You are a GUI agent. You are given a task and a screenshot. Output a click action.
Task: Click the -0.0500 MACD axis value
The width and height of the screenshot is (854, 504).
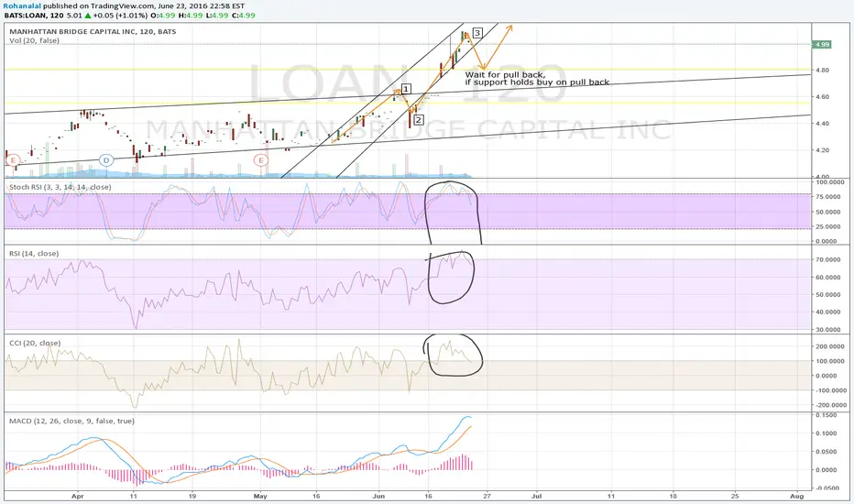(x=826, y=488)
